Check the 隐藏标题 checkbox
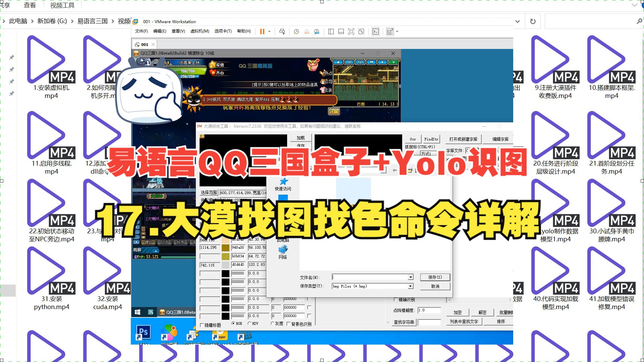 (202, 325)
